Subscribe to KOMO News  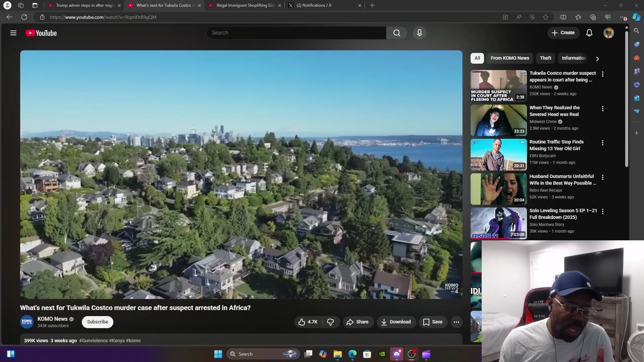pos(98,322)
